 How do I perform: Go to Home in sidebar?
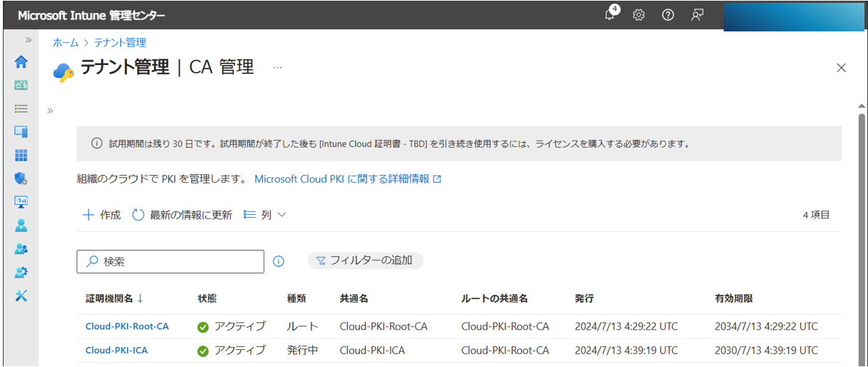pyautogui.click(x=21, y=62)
